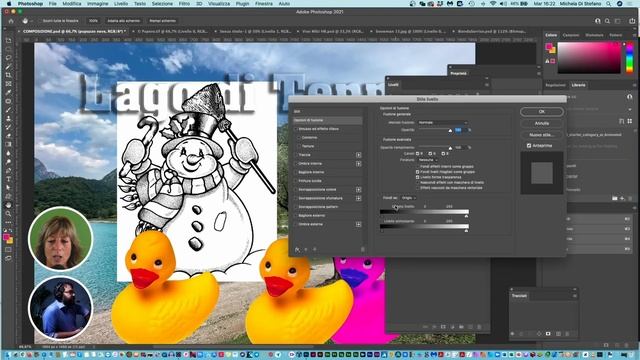
Task: Enable the Bagliore esterno checkbox
Action: click(296, 216)
